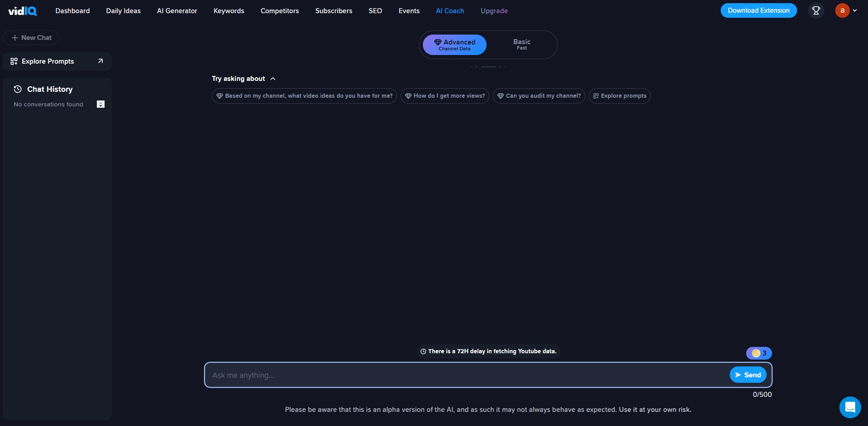
Task: Click the coin credits badge showing 3
Action: [x=759, y=353]
